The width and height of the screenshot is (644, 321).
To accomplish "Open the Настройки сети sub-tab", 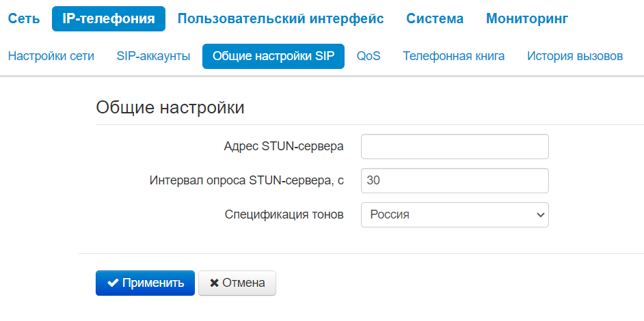I will coord(51,56).
